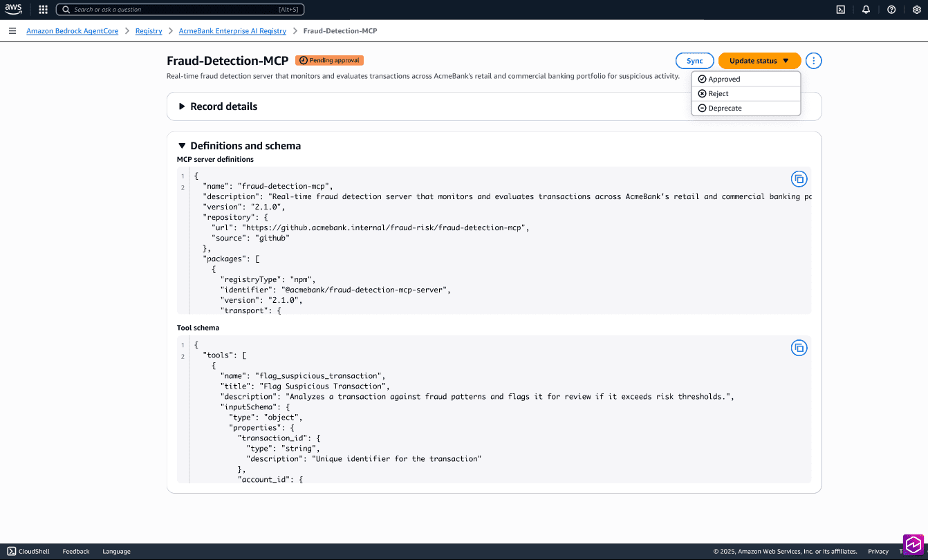Open the notifications bell

pyautogui.click(x=866, y=10)
